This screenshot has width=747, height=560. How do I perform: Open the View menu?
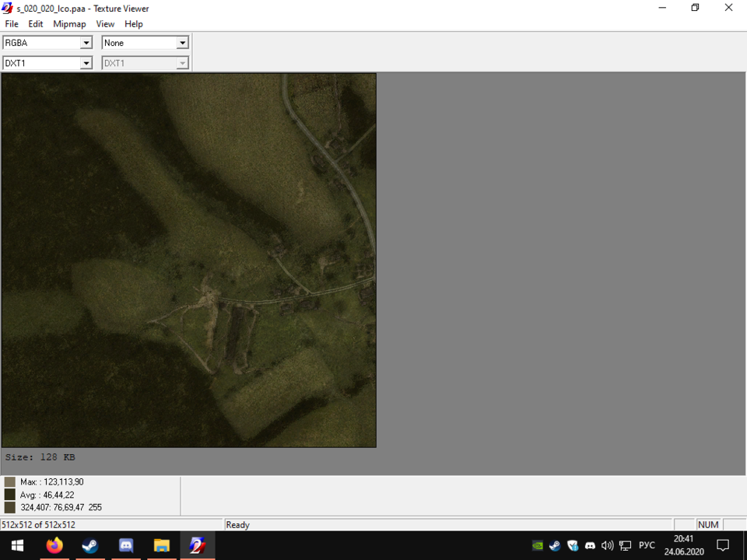(x=105, y=24)
